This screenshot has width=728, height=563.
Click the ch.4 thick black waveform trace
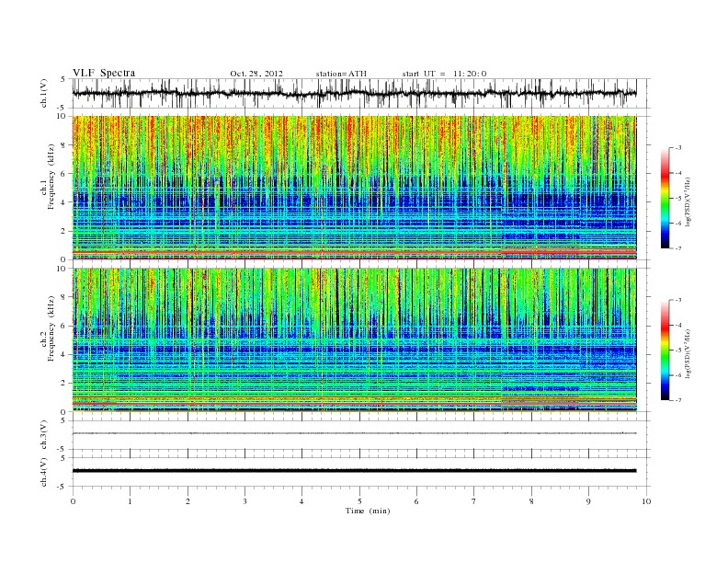click(x=354, y=471)
